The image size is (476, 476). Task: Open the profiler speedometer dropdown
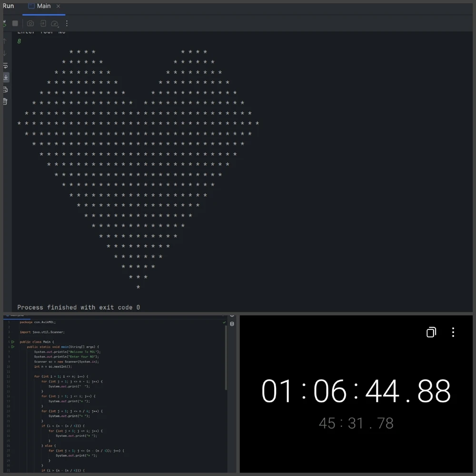tap(55, 23)
